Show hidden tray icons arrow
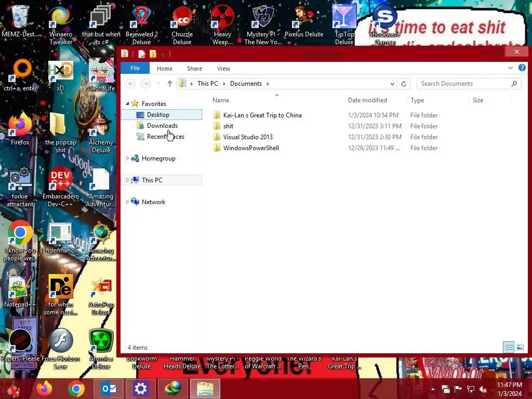Viewport: 532px width, 399px height. click(x=433, y=389)
